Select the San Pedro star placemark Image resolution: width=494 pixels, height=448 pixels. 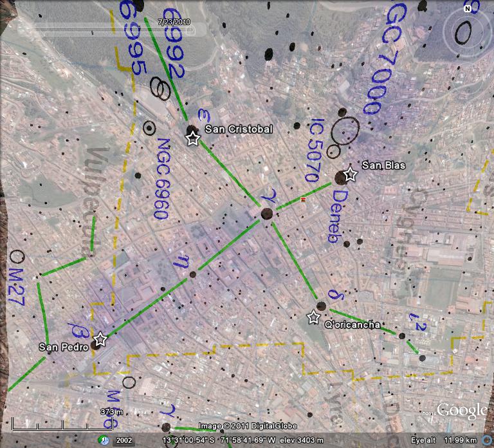100,339
